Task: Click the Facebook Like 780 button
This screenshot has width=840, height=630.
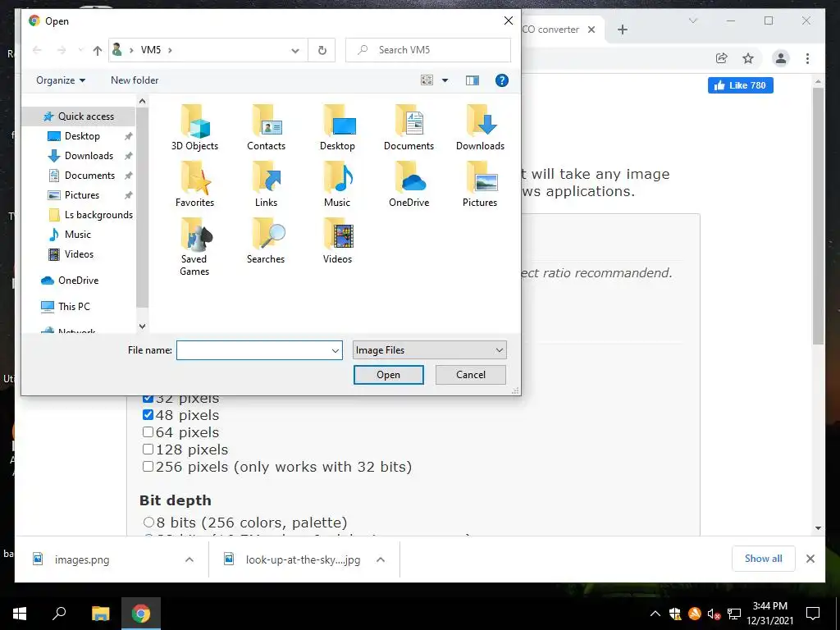Action: 741,85
